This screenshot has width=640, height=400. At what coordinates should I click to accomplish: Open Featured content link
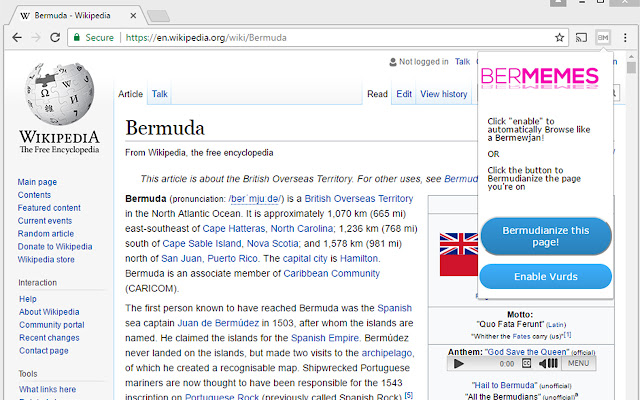[49, 208]
